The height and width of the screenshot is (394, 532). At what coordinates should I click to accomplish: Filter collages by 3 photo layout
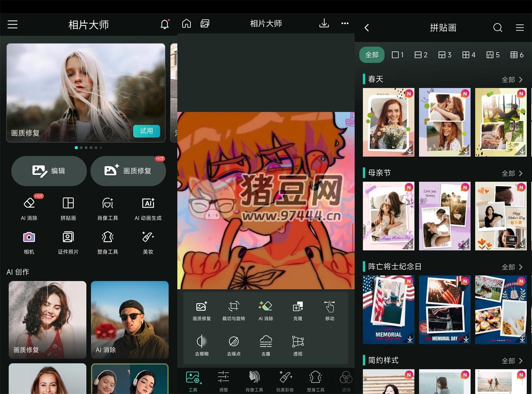tap(445, 55)
